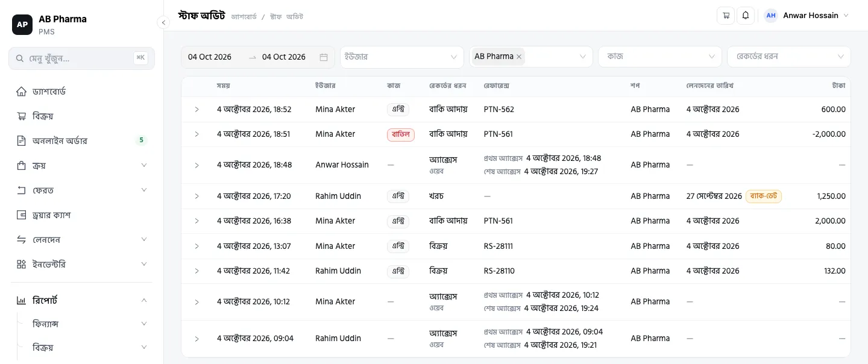
Task: Click the অনলাইন অর্ডার document icon
Action: 22,141
